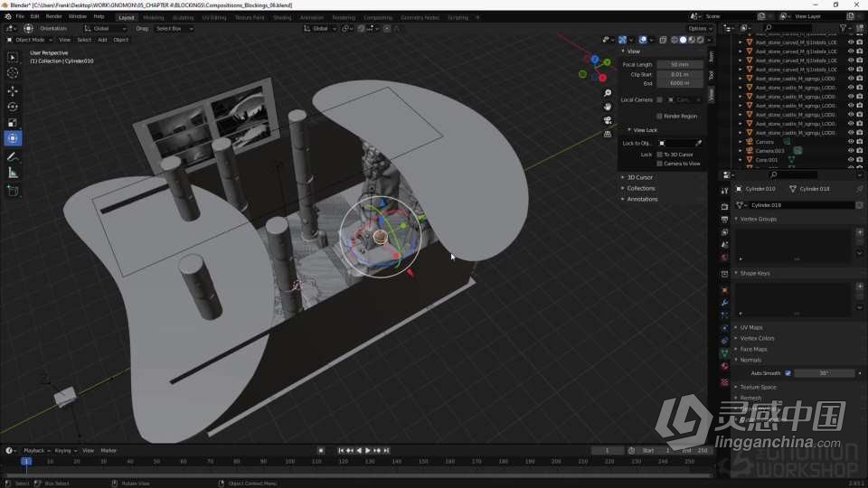Open Material properties tab icon

pyautogui.click(x=724, y=366)
